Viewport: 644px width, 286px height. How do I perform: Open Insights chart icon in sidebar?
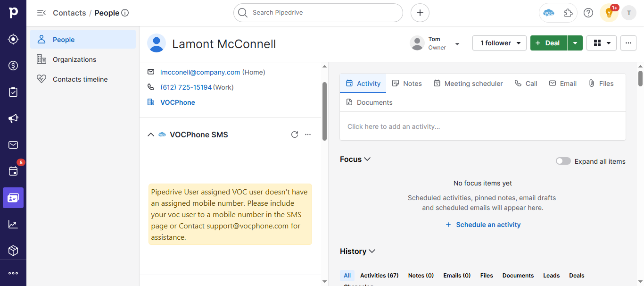(13, 224)
